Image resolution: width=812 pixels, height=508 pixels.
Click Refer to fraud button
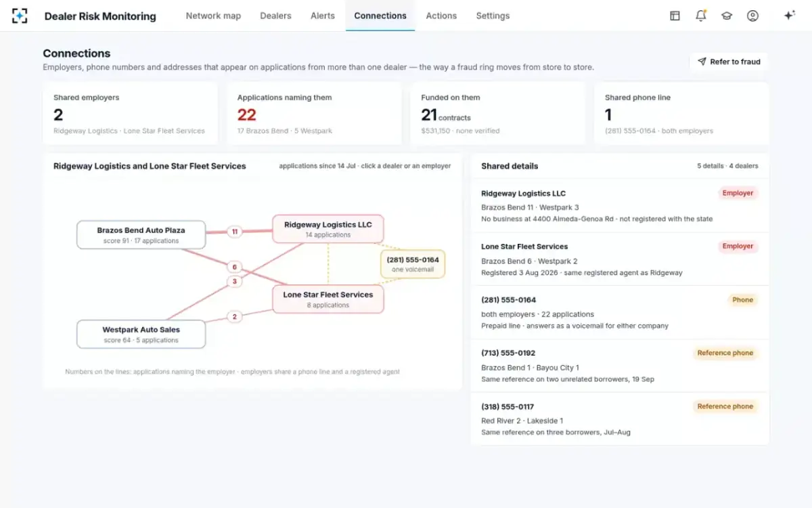coord(729,62)
